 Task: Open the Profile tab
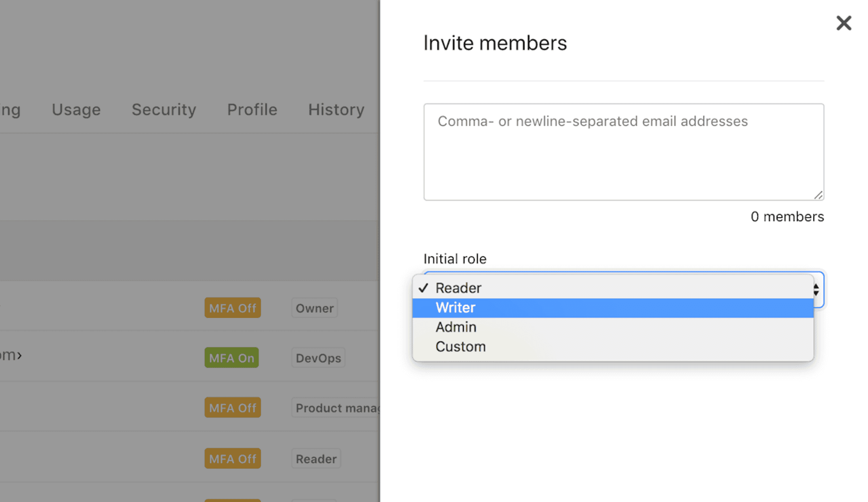pyautogui.click(x=252, y=109)
